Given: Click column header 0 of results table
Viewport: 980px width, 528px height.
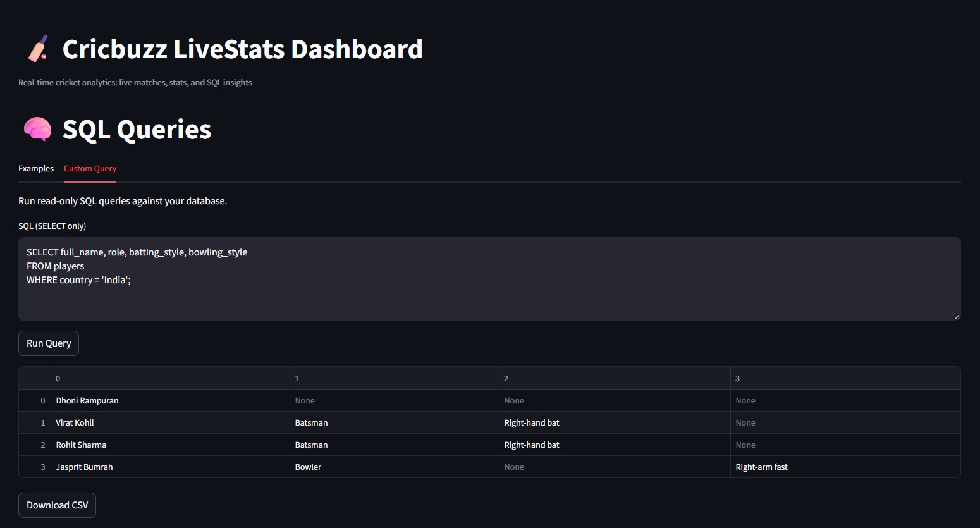Looking at the screenshot, I should point(170,378).
